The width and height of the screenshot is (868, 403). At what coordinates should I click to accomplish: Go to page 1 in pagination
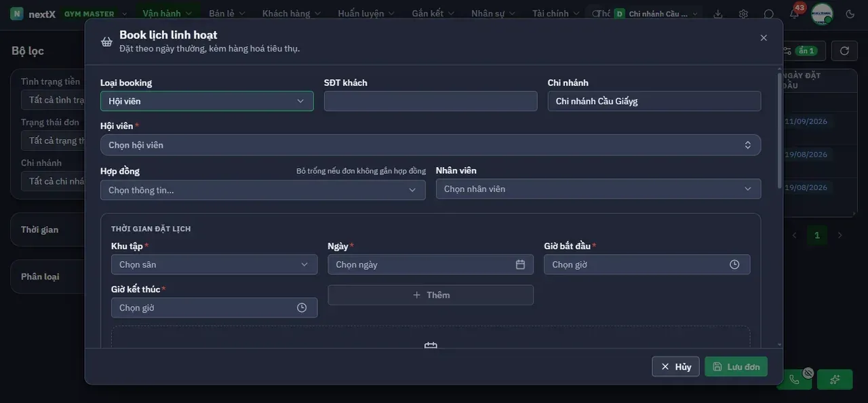tap(817, 235)
